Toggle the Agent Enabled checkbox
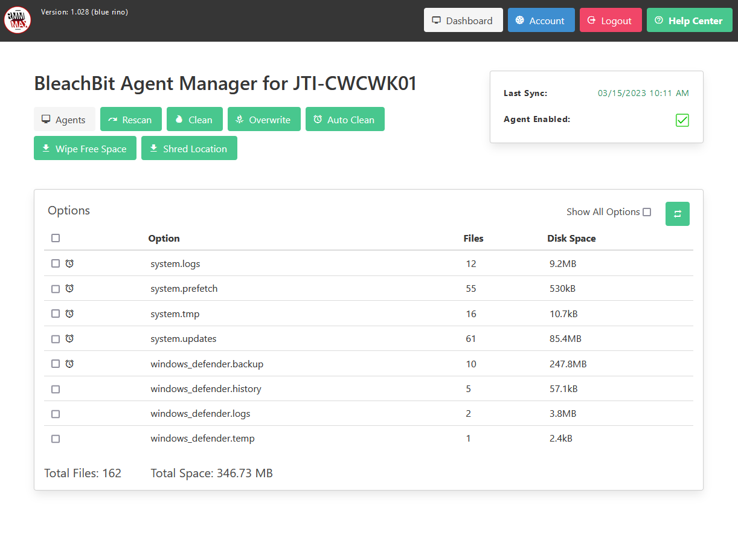The width and height of the screenshot is (738, 560). pyautogui.click(x=682, y=120)
